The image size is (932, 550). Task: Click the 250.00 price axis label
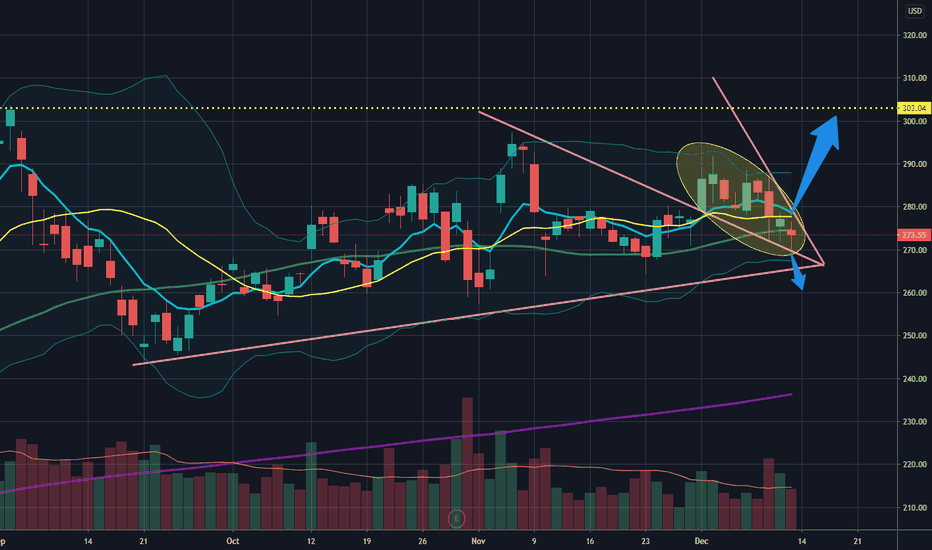914,336
